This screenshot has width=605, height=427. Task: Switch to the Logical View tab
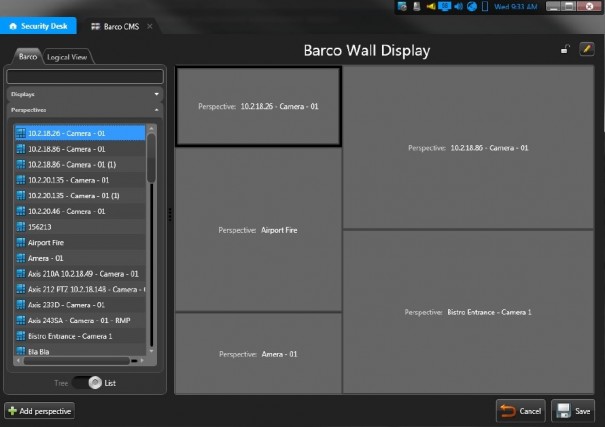tap(67, 57)
